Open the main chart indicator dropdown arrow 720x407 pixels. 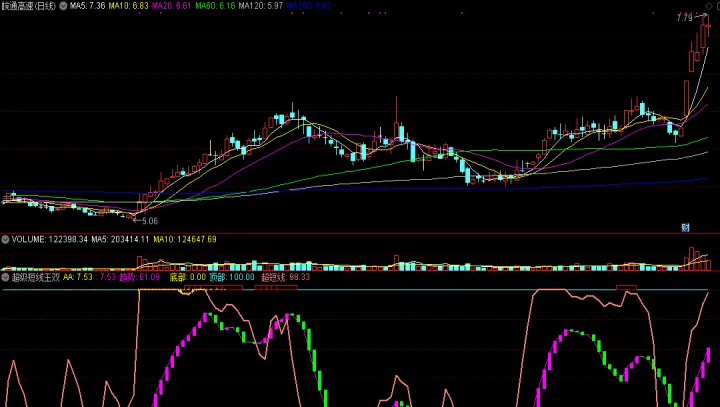(x=65, y=6)
